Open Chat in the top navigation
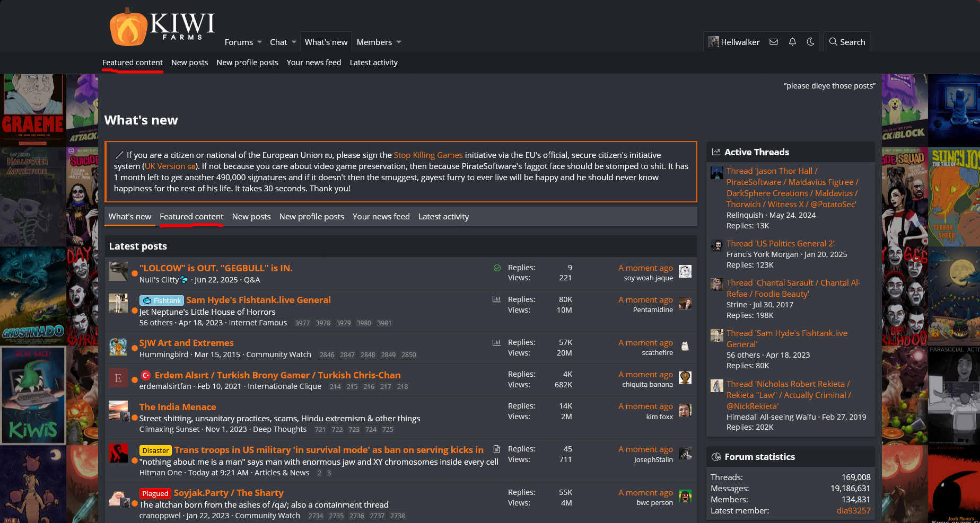Image resolution: width=980 pixels, height=523 pixels. [x=278, y=42]
